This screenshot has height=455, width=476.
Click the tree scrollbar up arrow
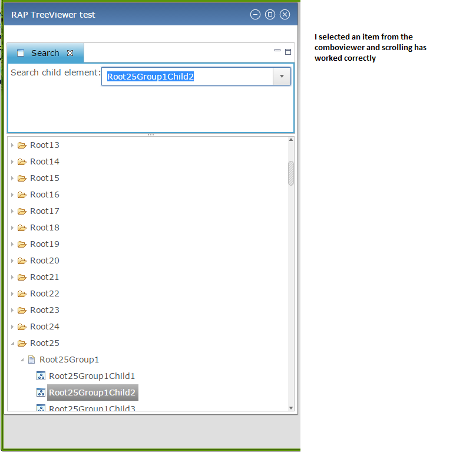point(291,140)
